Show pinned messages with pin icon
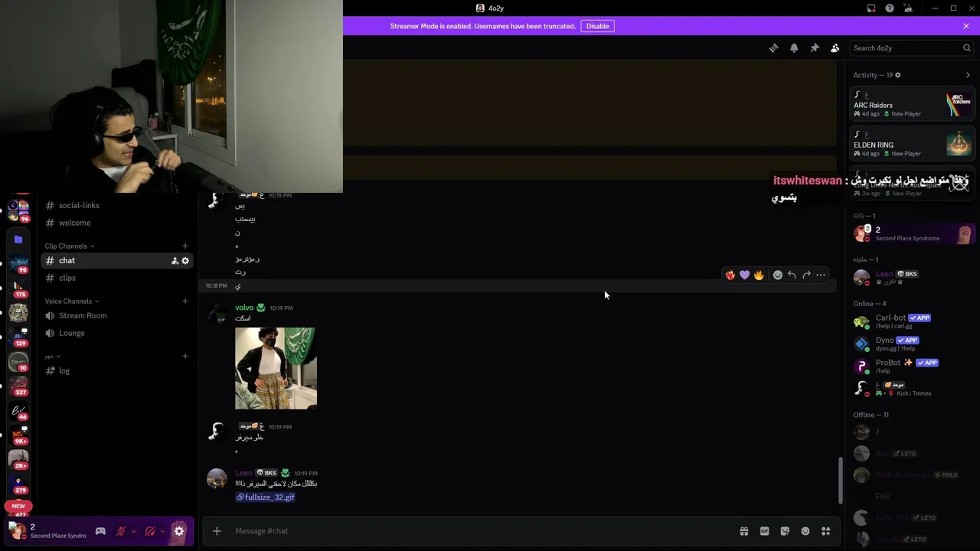Image resolution: width=980 pixels, height=551 pixels. 815,47
